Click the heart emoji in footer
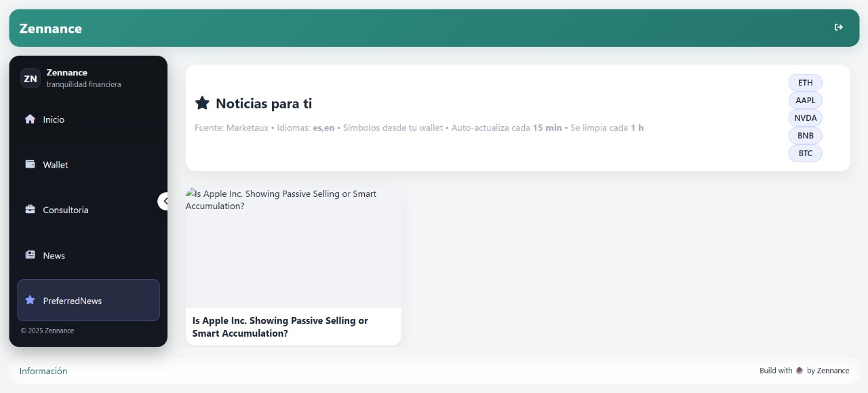This screenshot has width=868, height=393. [800, 371]
